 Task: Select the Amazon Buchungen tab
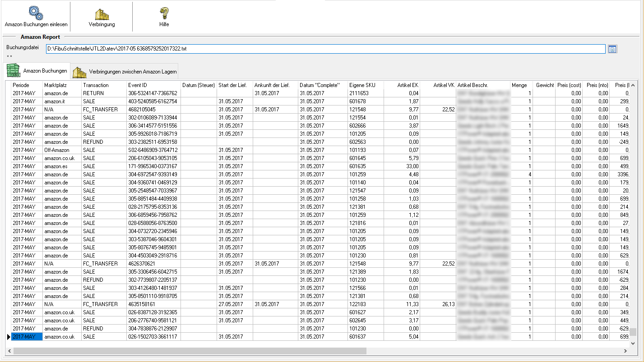coord(45,71)
